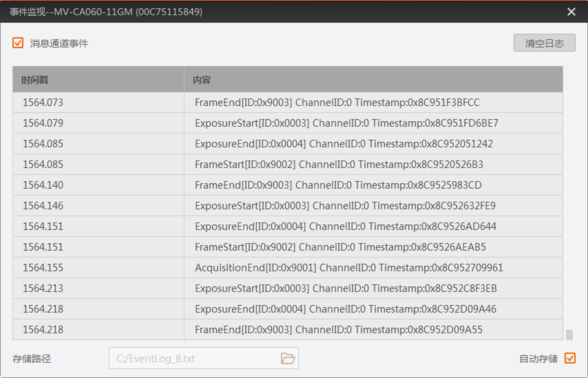The width and height of the screenshot is (588, 378).
Task: Close the event monitor dialog
Action: [571, 12]
